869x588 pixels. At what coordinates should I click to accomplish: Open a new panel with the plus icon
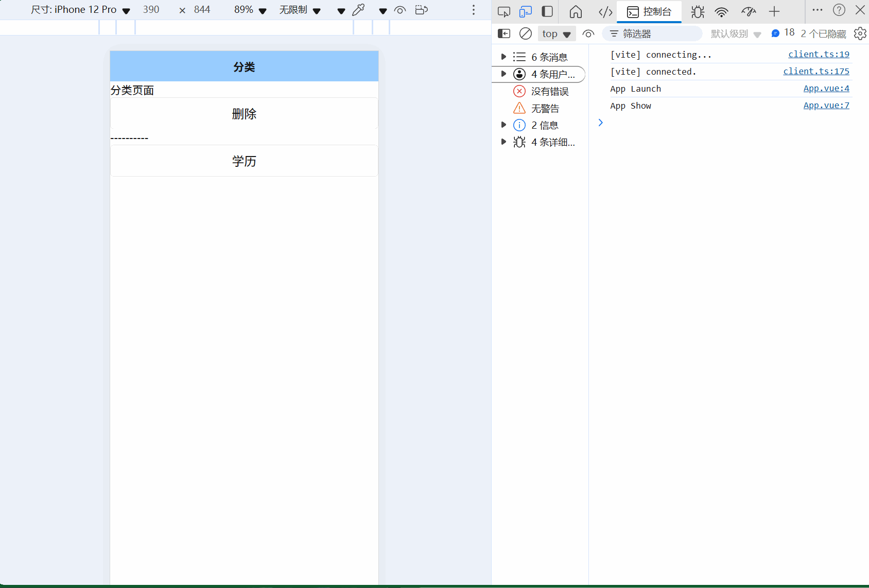774,11
